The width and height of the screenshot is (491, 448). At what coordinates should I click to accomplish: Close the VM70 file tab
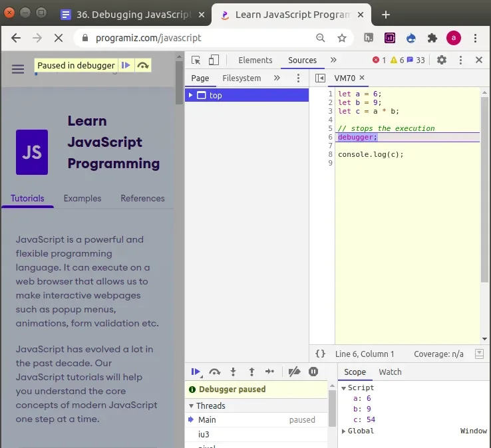pyautogui.click(x=362, y=78)
